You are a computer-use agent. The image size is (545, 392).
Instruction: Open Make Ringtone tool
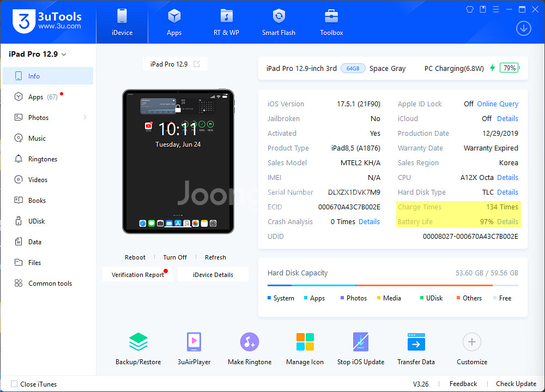click(250, 348)
